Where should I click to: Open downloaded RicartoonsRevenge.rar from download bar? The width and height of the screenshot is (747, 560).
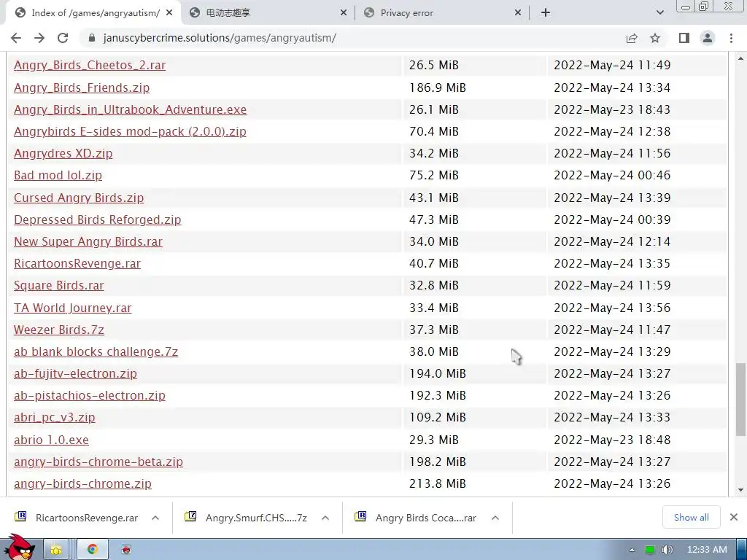(x=77, y=518)
